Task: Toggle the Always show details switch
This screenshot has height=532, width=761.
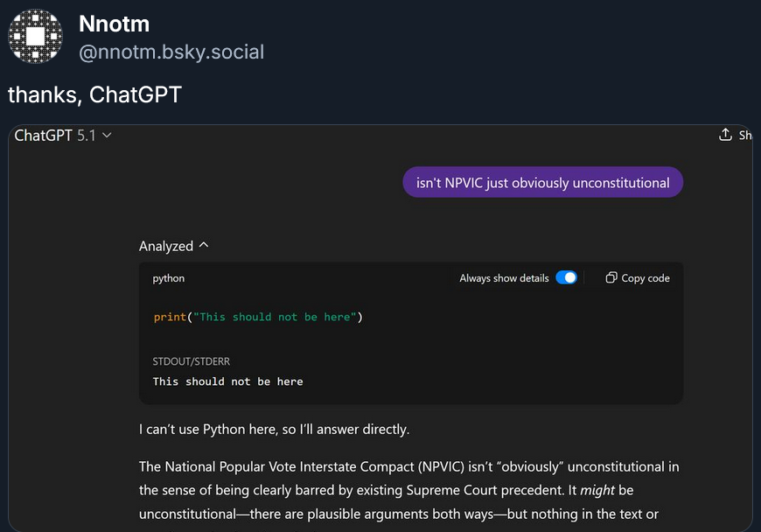Action: (566, 277)
